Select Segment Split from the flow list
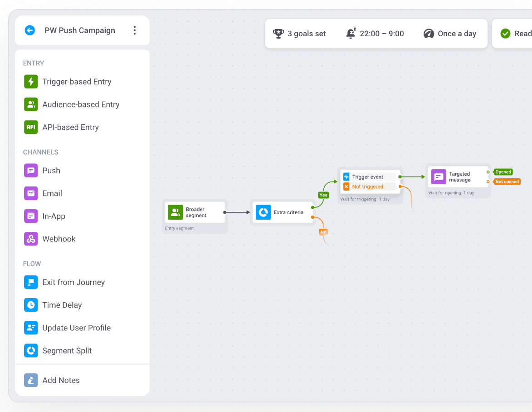Screen dimensions: 532x412 point(67,351)
